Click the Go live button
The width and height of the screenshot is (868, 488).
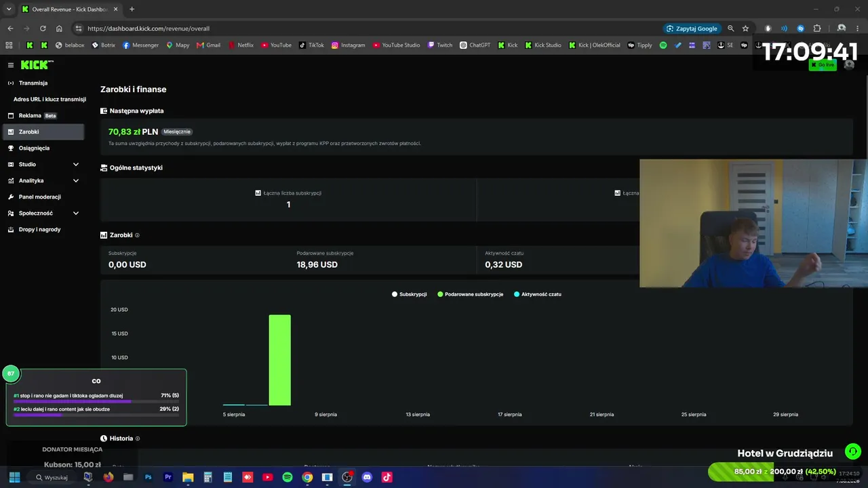coord(823,65)
